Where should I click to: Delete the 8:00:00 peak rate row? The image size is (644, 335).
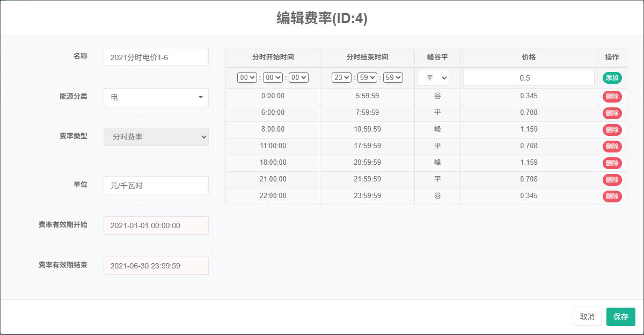click(612, 130)
